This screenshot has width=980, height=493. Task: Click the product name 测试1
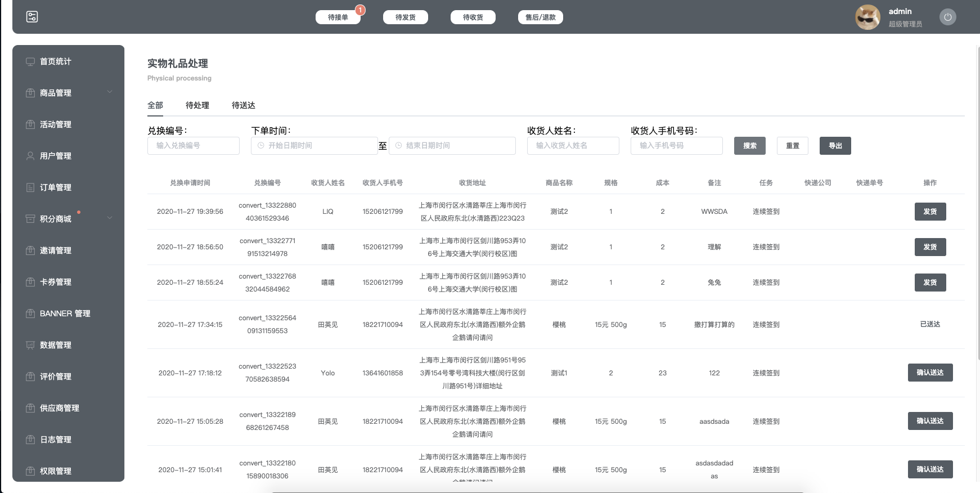tap(559, 373)
